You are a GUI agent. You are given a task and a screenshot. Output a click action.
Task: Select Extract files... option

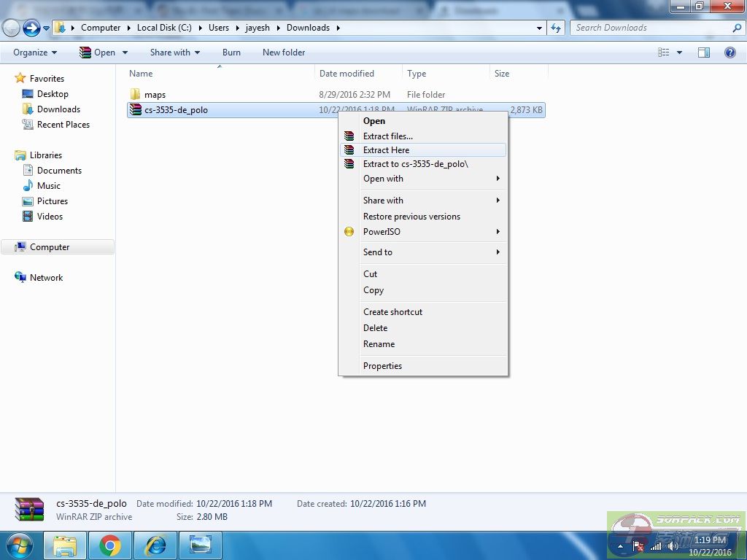click(387, 136)
